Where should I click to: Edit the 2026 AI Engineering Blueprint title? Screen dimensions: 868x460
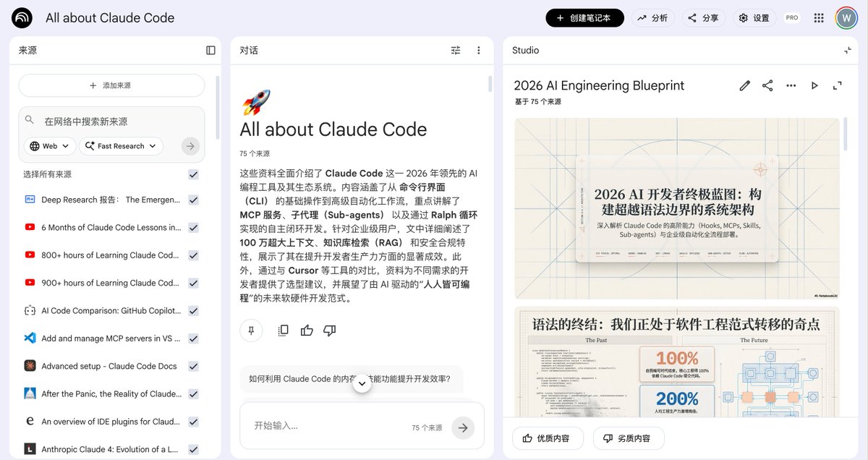tap(744, 85)
